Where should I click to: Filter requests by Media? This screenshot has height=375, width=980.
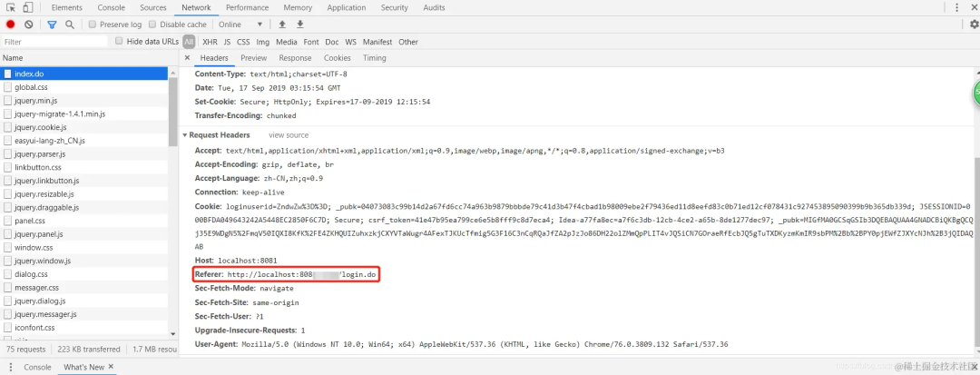(x=286, y=42)
